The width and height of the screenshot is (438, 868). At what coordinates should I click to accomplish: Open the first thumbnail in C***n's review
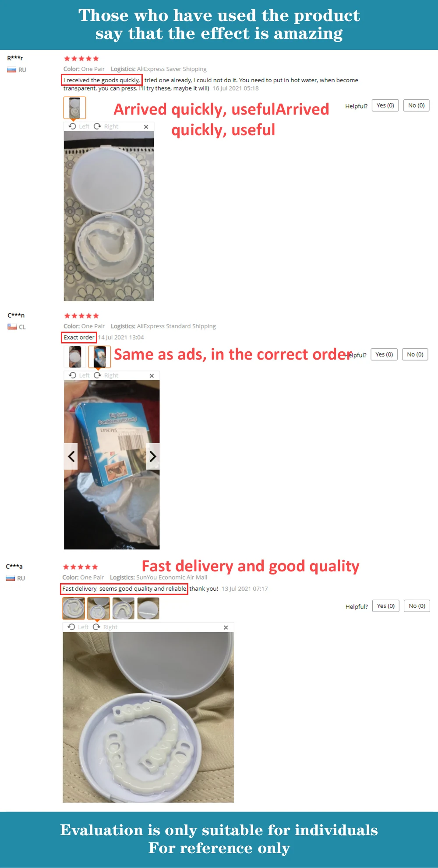75,357
